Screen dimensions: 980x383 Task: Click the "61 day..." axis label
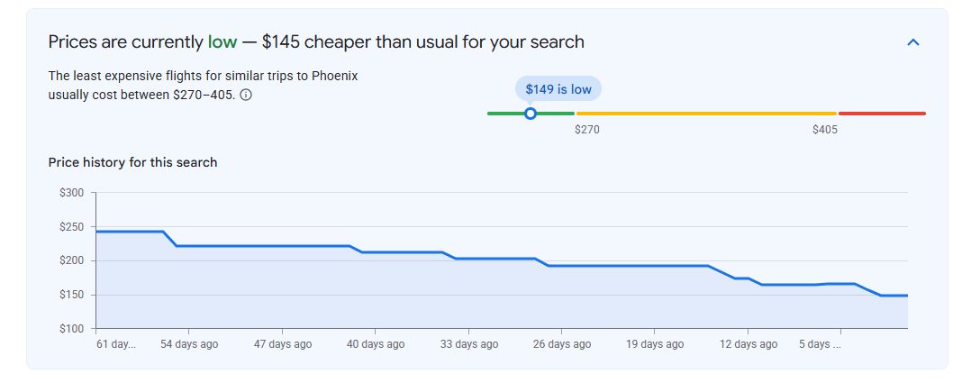pos(116,344)
